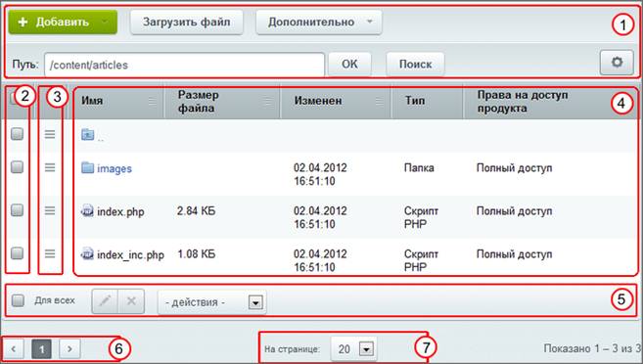
Task: Select page 1 in pagination
Action: coord(41,349)
